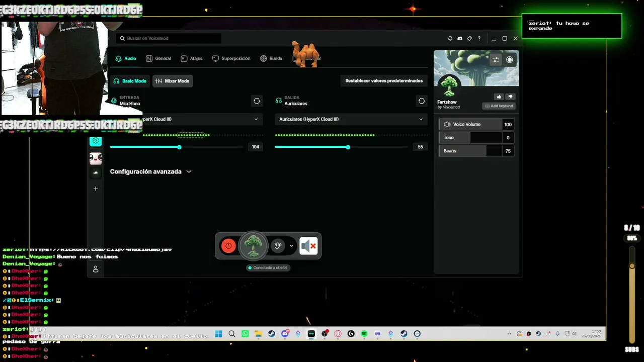The width and height of the screenshot is (644, 362).
Task: Open WhatsApp from the taskbar
Action: [x=245, y=334]
